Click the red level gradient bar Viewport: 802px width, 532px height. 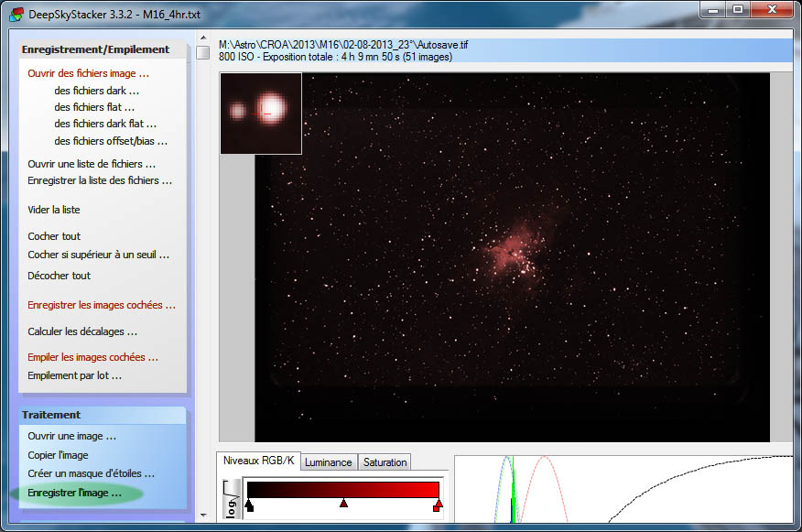click(x=342, y=489)
